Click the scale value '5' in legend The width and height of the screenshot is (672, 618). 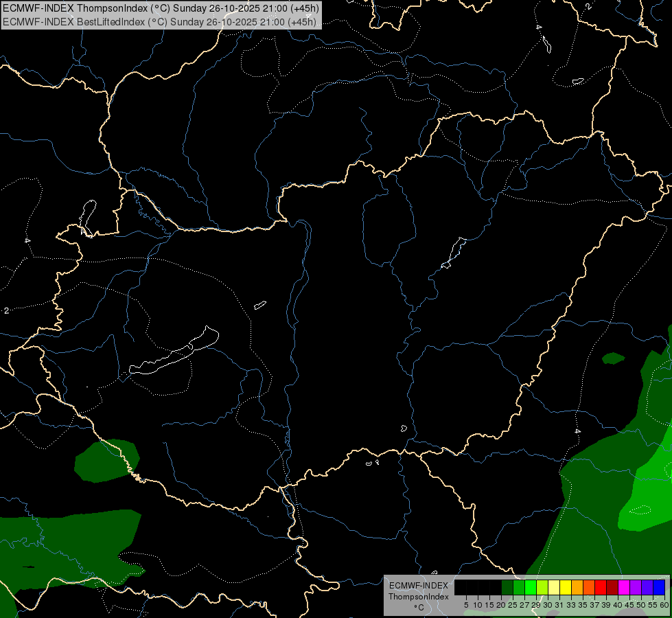[466, 605]
